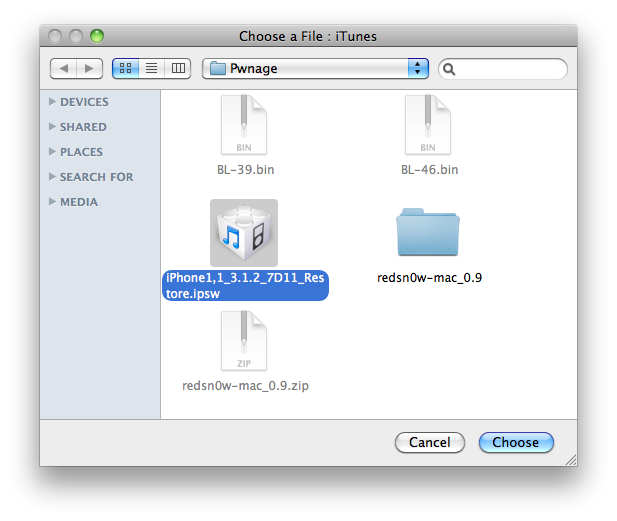Click the BL-39.bin file name

(246, 170)
